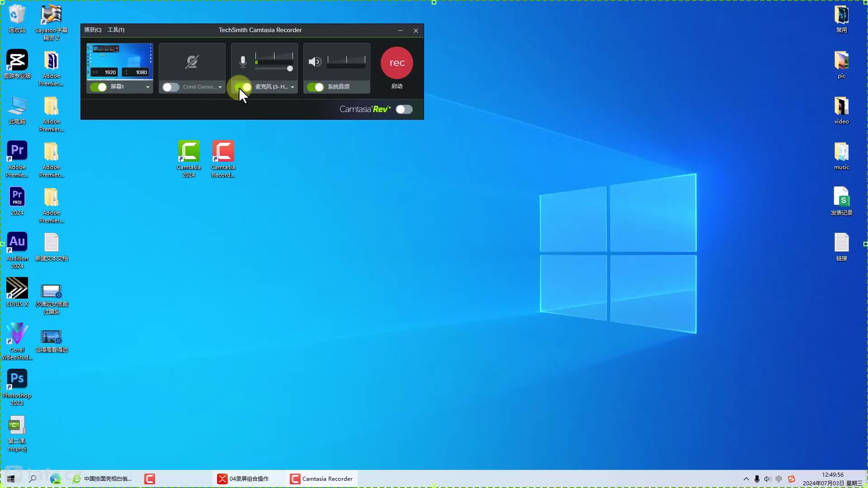Open the taskbar clock and date
This screenshot has height=488, width=868.
pyautogui.click(x=833, y=479)
